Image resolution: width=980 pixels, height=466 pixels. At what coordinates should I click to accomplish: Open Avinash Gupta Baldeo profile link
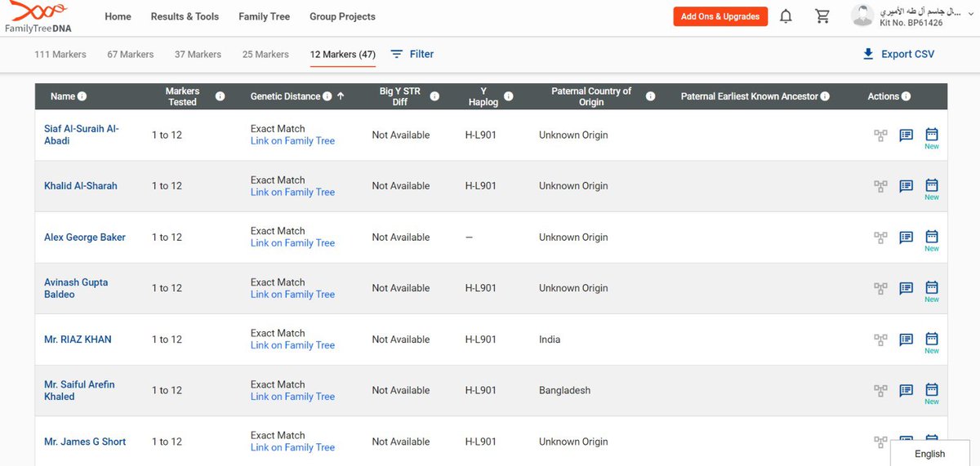point(76,288)
